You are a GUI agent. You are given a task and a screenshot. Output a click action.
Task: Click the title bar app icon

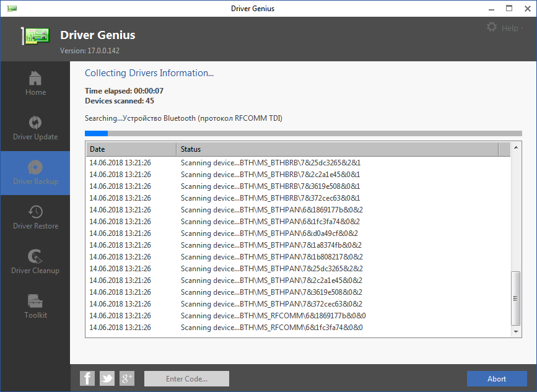12,8
